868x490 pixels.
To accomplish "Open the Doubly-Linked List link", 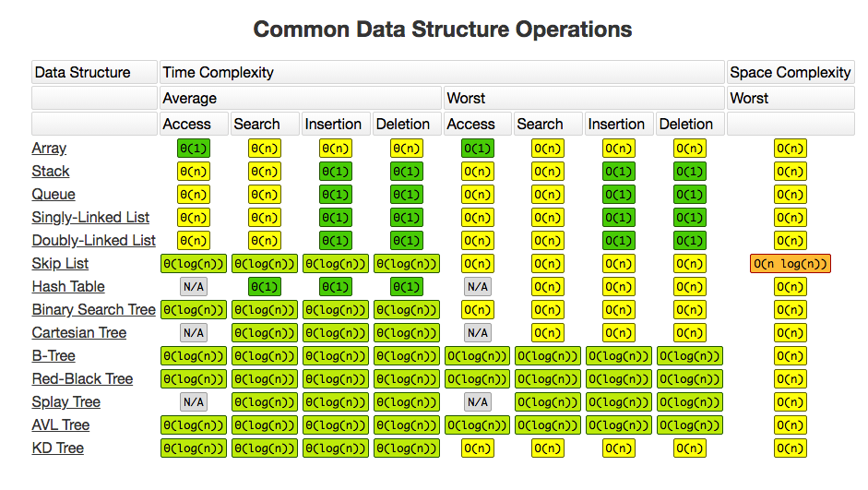I will point(93,240).
